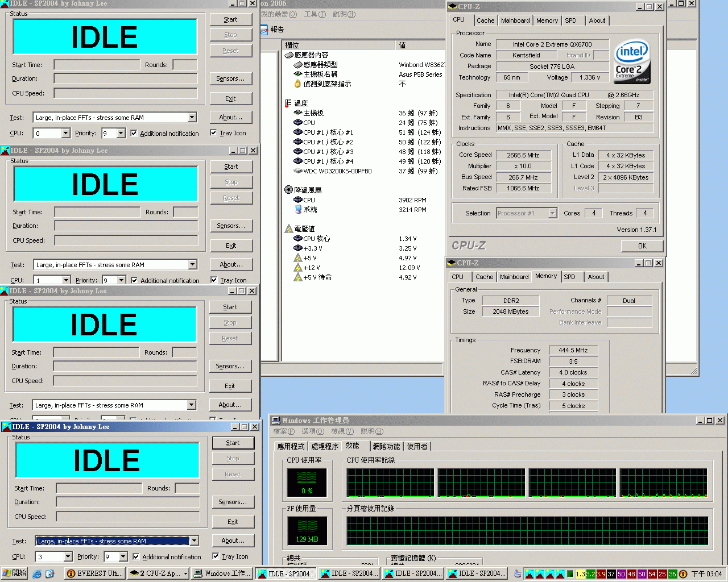Toggle Additional notification in CPU 3 SP2004 window
The height and width of the screenshot is (582, 728).
[136, 556]
